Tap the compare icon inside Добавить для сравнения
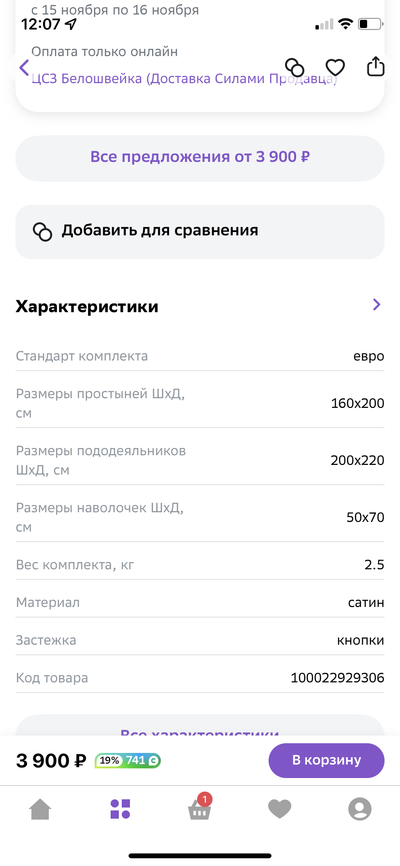 click(43, 231)
